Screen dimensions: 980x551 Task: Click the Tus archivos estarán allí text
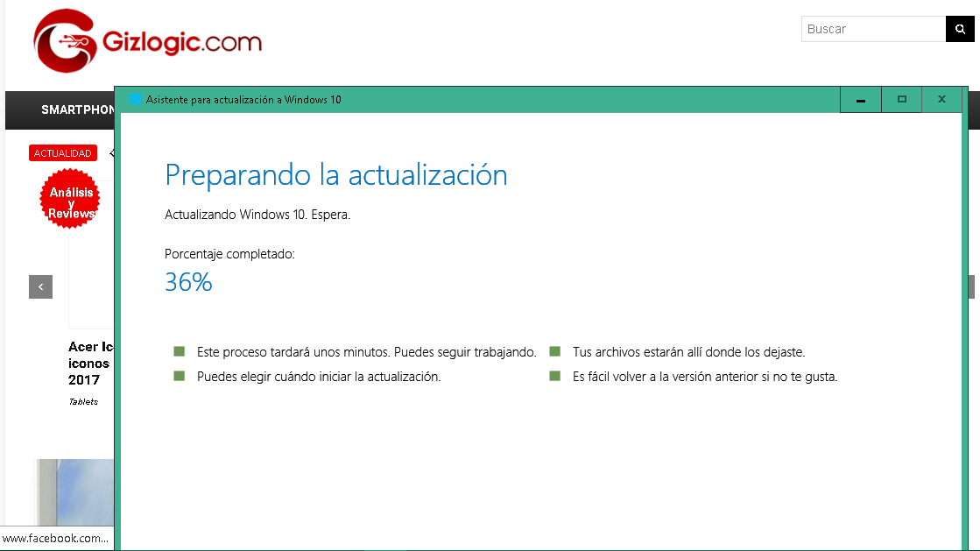click(x=688, y=352)
